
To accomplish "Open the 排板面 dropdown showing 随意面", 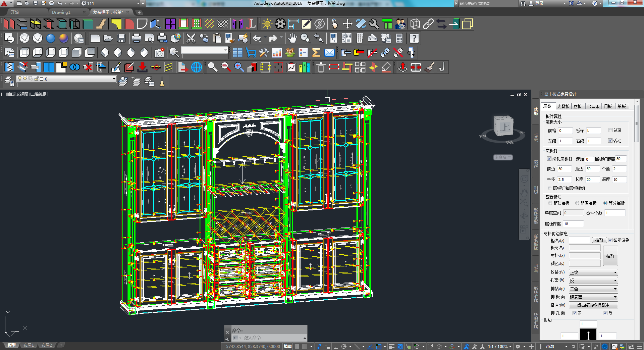I will [x=593, y=297].
